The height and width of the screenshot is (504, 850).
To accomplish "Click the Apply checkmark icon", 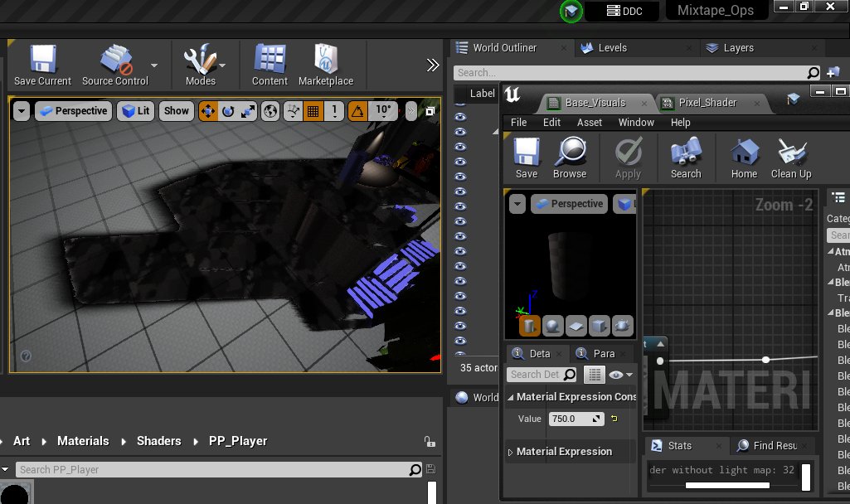I will (x=628, y=157).
